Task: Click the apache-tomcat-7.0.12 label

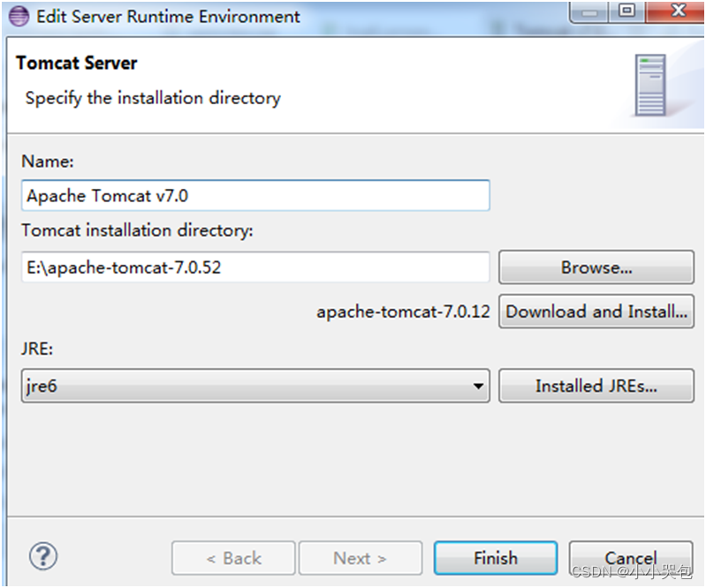Action: point(403,312)
